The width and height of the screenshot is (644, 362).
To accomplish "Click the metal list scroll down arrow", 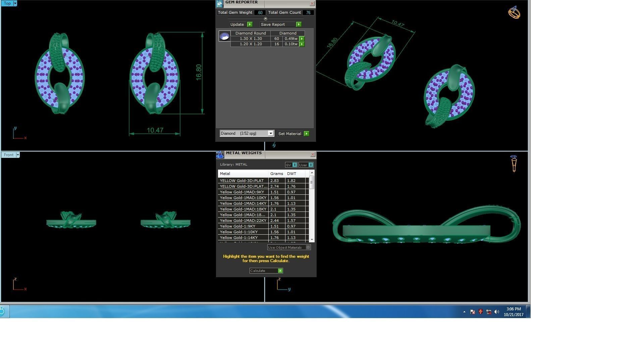I will [x=312, y=240].
